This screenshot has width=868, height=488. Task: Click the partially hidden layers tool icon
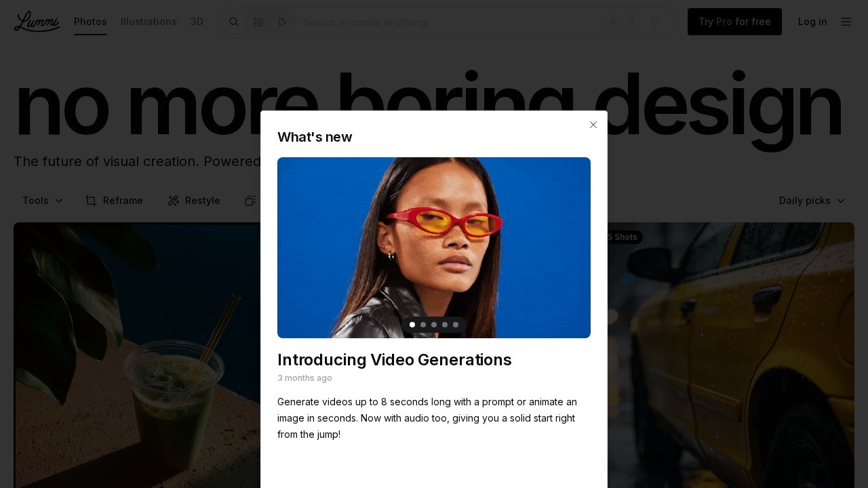point(250,201)
